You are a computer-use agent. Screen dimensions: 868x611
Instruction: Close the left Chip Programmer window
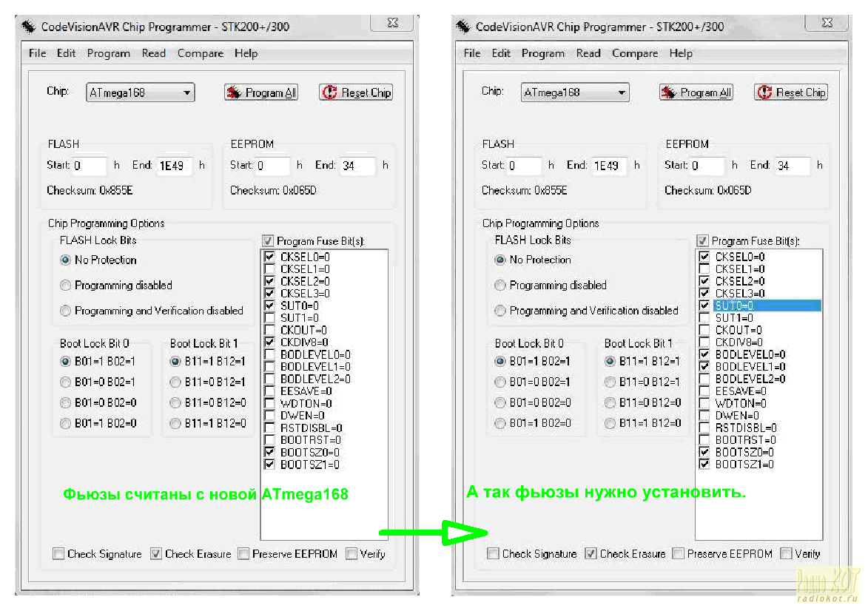click(x=392, y=22)
